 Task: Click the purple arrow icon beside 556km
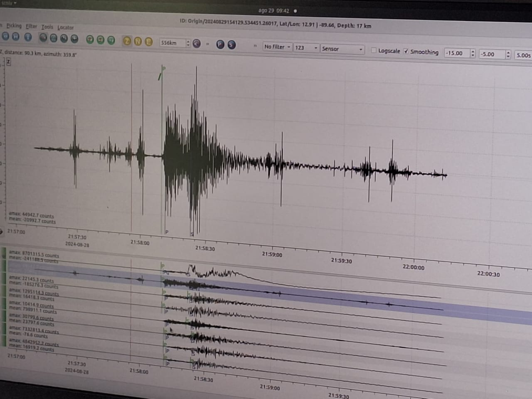(x=197, y=43)
